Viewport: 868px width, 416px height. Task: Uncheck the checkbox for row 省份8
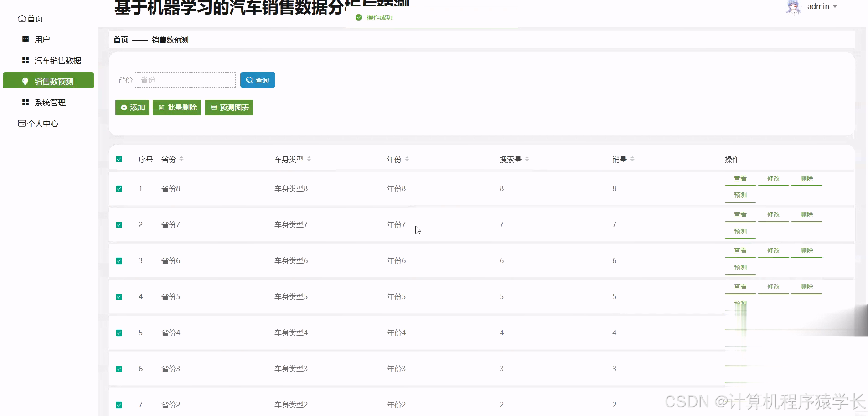119,188
